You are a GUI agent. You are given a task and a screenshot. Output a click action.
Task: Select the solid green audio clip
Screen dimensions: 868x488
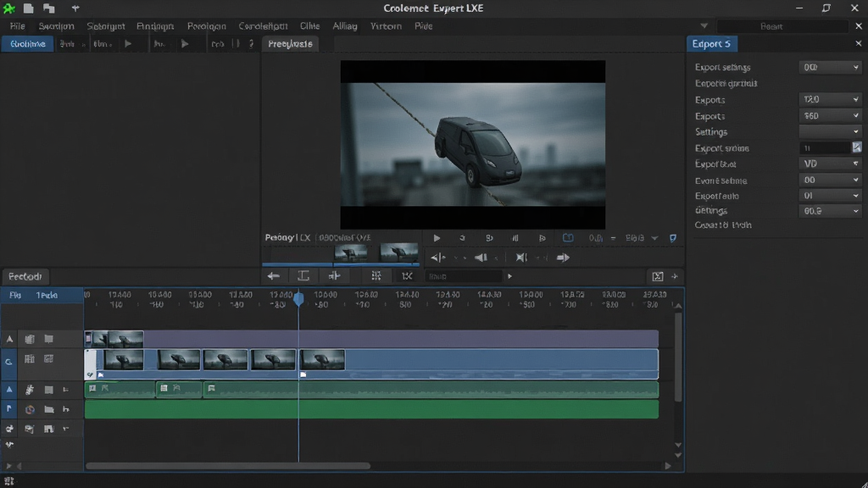point(371,409)
